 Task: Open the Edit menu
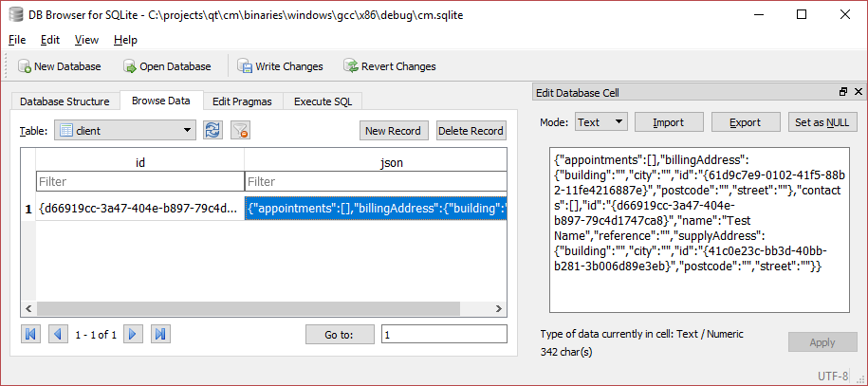coord(49,40)
